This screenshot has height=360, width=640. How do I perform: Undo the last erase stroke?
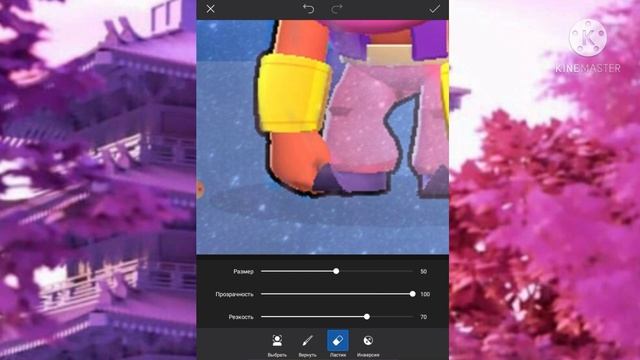click(309, 9)
